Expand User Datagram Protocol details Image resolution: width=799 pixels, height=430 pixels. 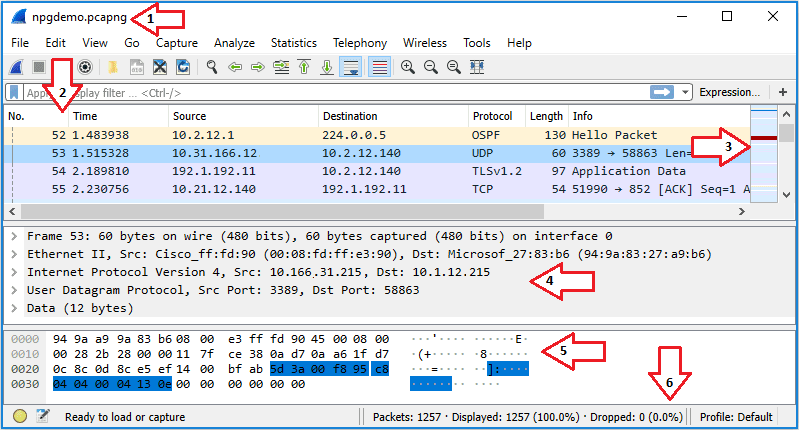(14, 290)
